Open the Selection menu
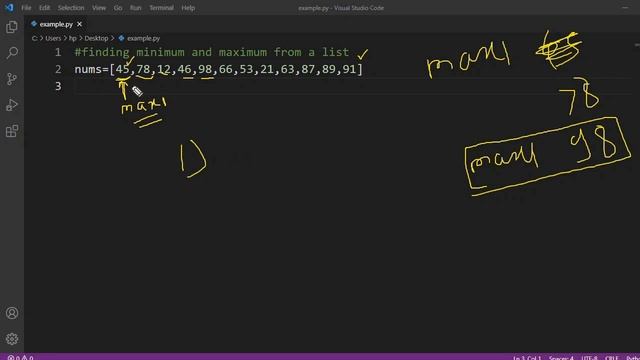Screen dimensions: 640x360 tap(71, 8)
